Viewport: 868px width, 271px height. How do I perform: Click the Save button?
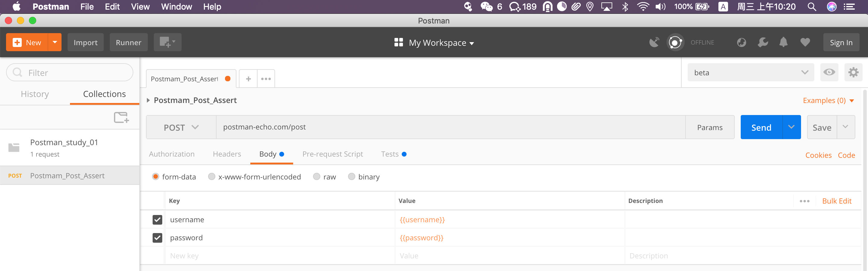[822, 127]
